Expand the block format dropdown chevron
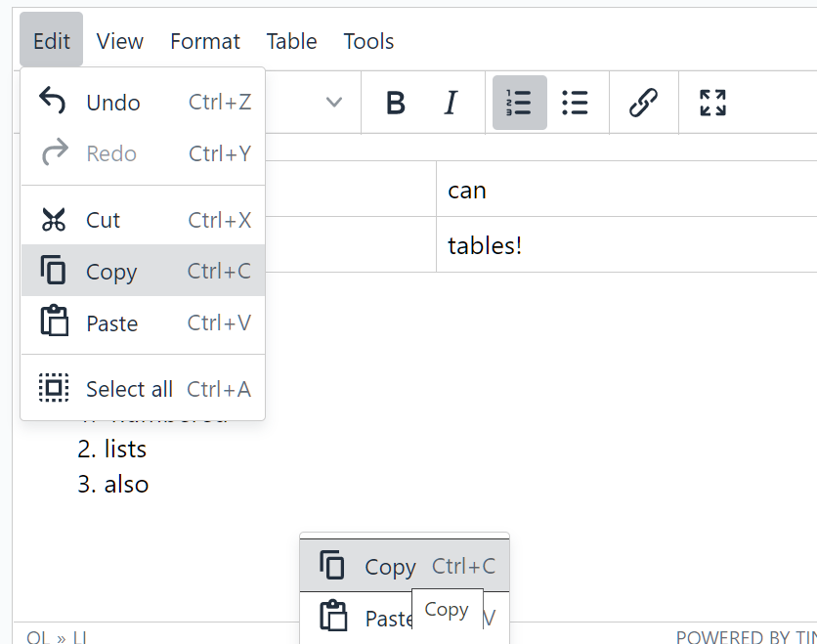 [x=334, y=103]
